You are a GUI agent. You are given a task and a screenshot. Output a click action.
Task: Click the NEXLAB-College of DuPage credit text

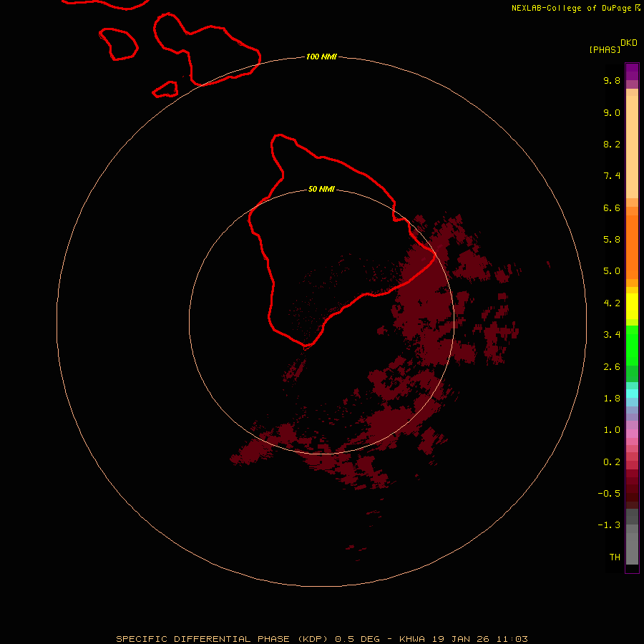tap(571, 8)
